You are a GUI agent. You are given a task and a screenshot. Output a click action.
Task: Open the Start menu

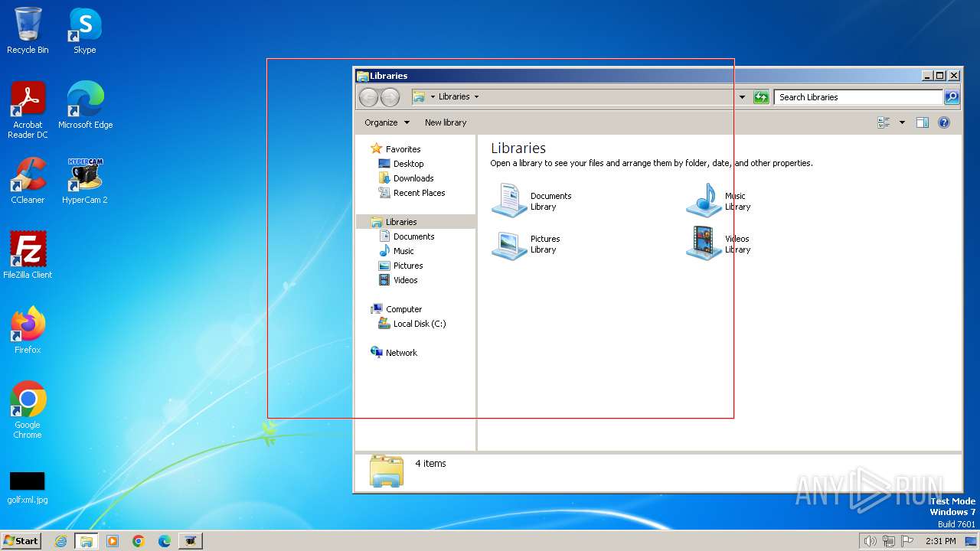click(21, 540)
